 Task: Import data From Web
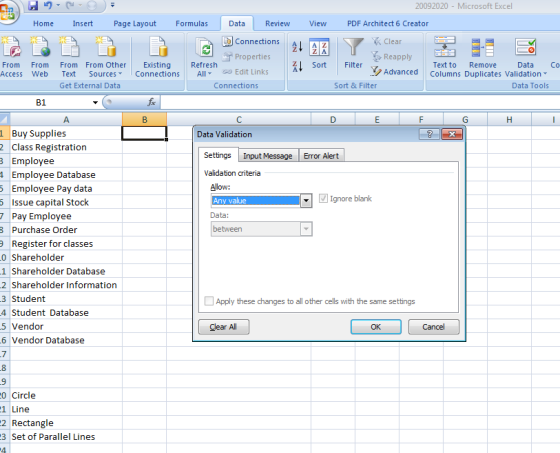pos(40,57)
